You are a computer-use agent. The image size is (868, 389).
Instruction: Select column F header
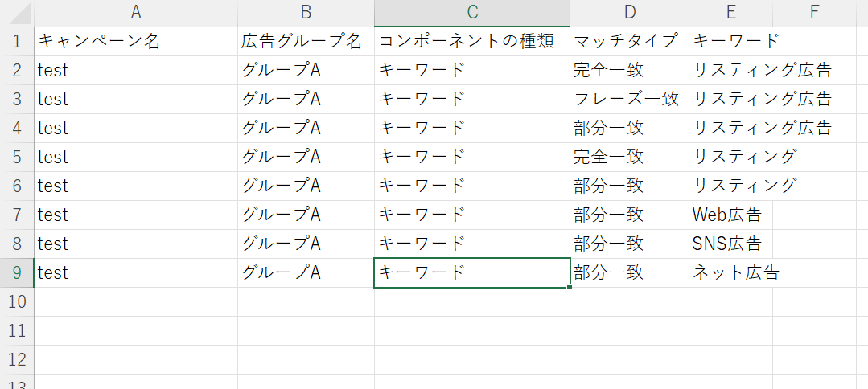(x=813, y=14)
